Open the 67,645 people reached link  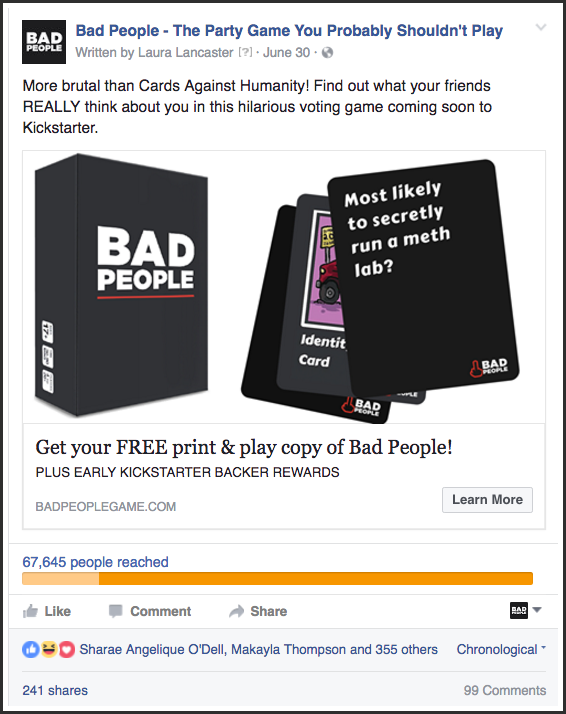[x=95, y=562]
